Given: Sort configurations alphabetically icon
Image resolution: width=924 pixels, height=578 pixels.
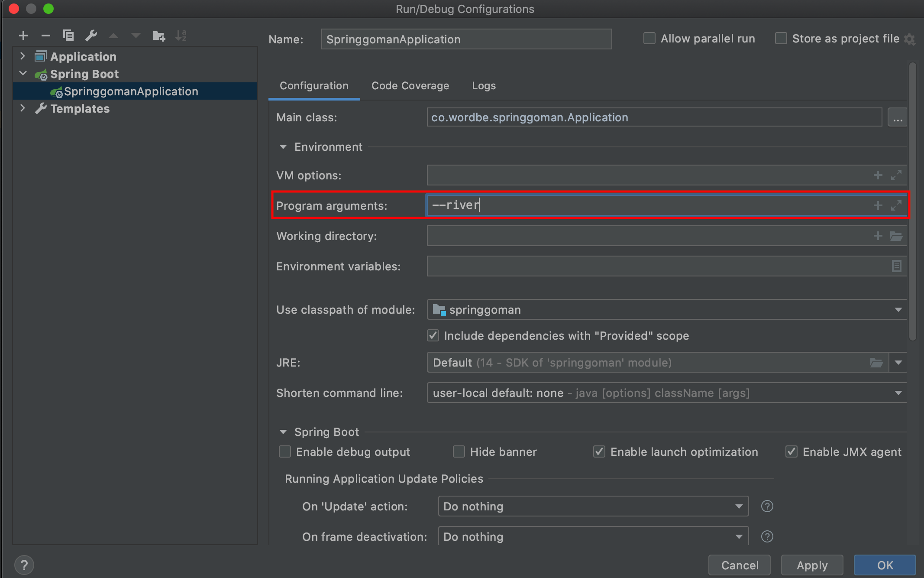Looking at the screenshot, I should click(181, 36).
